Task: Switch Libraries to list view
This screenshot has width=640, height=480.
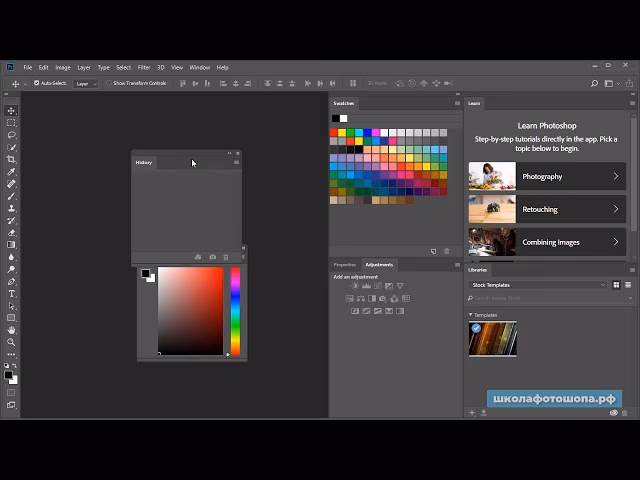Action: point(628,285)
